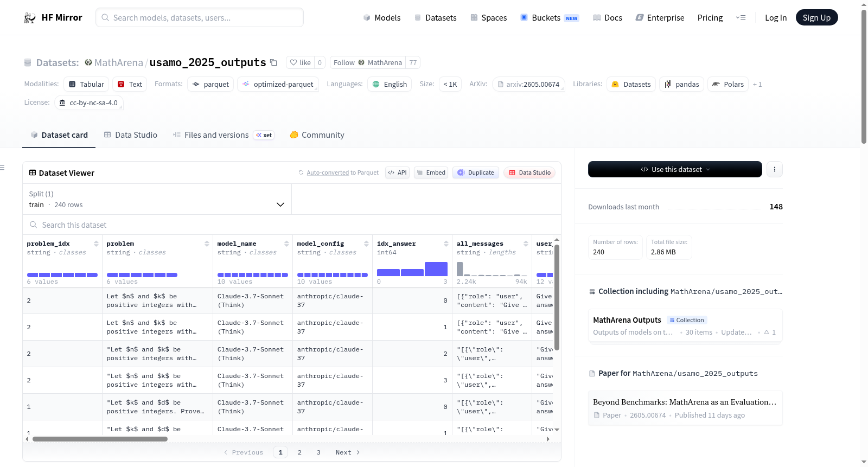Go to page 3 of the dataset
The width and height of the screenshot is (868, 467).
pos(318,452)
